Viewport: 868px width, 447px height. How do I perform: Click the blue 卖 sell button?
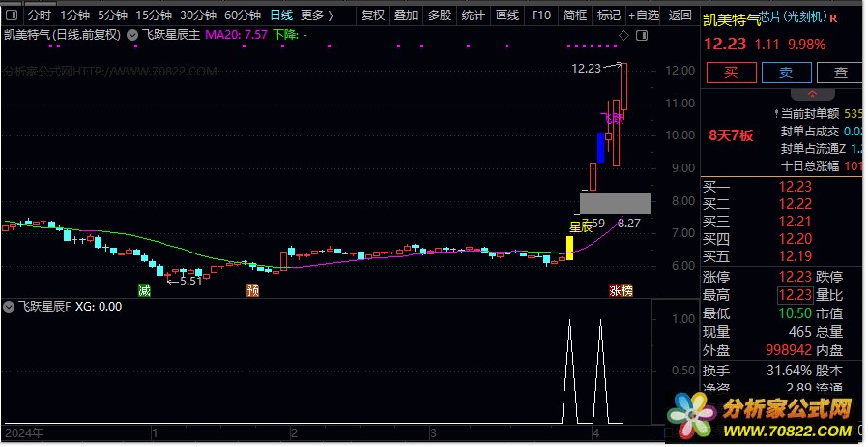(x=786, y=73)
